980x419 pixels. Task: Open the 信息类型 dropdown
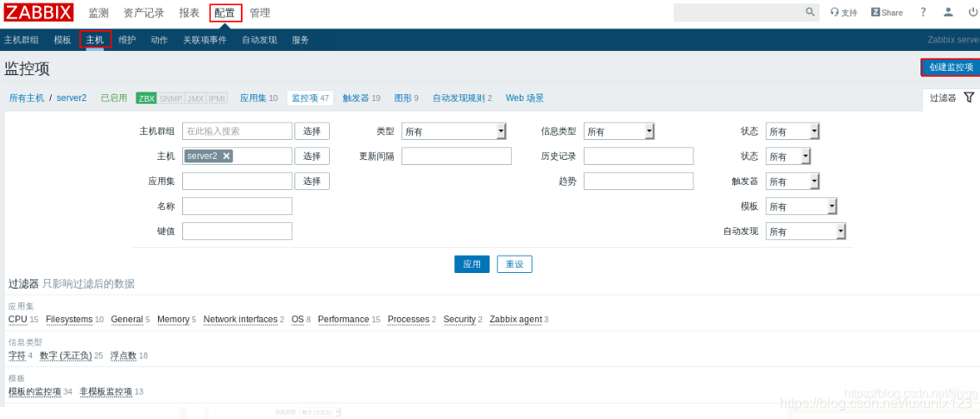tap(619, 131)
